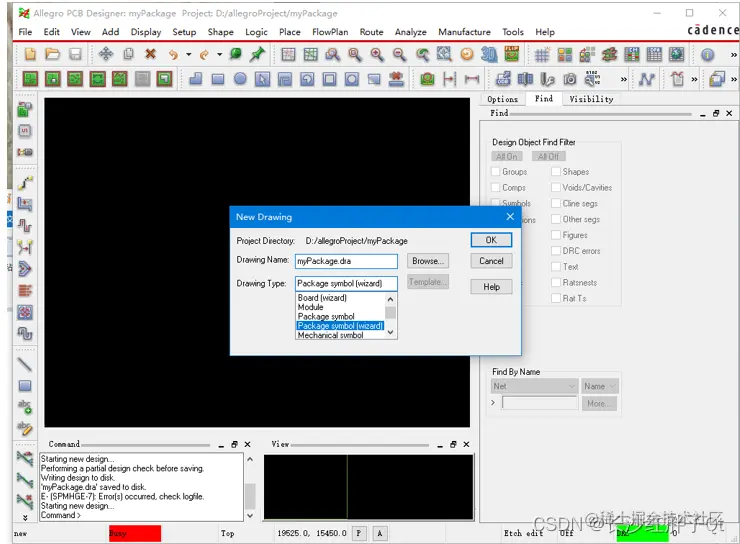The width and height of the screenshot is (740, 544).
Task: Toggle the Comps checkbox
Action: (x=496, y=187)
